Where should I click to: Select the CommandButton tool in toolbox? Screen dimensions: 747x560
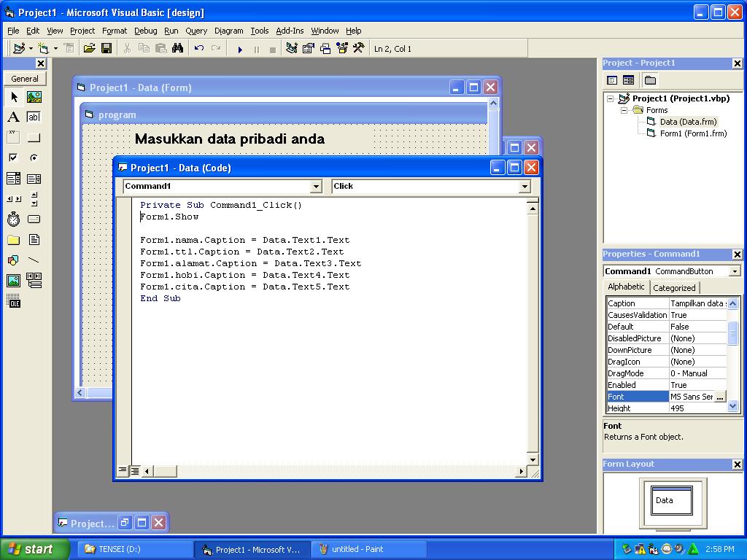34,138
